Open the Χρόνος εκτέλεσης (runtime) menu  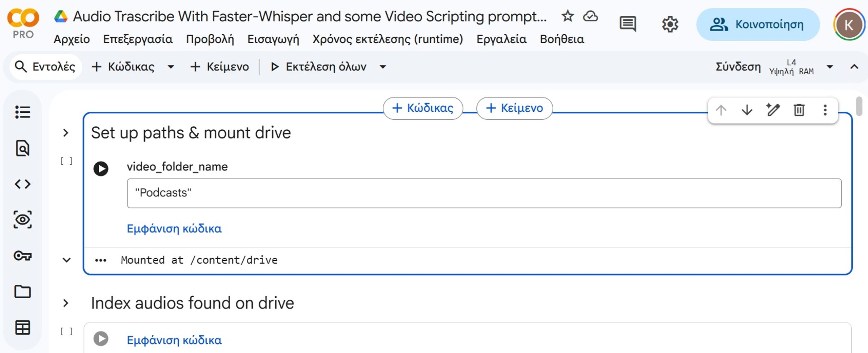click(x=388, y=39)
